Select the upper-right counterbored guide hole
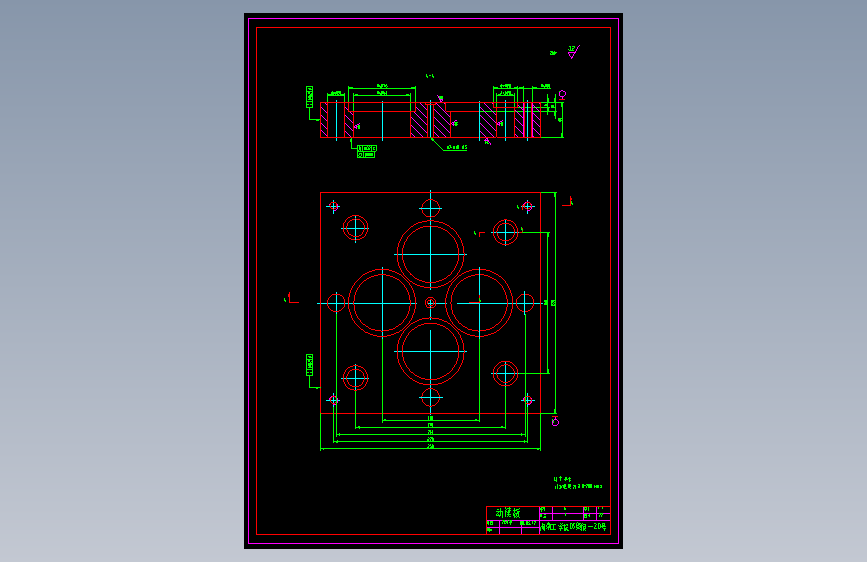 pyautogui.click(x=505, y=232)
